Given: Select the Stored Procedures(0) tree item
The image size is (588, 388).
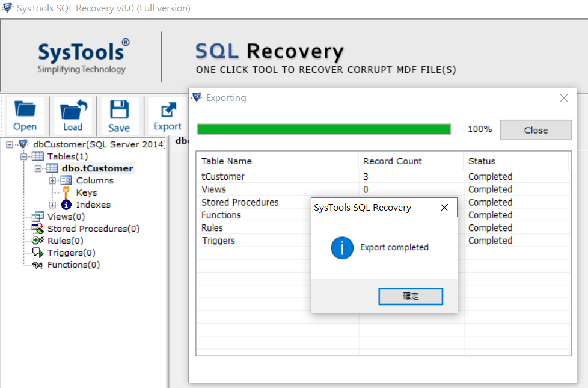Looking at the screenshot, I should 93,229.
